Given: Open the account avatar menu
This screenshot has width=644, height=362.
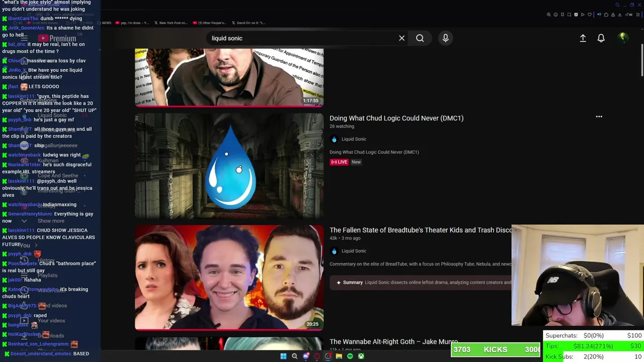Looking at the screenshot, I should [x=622, y=38].
